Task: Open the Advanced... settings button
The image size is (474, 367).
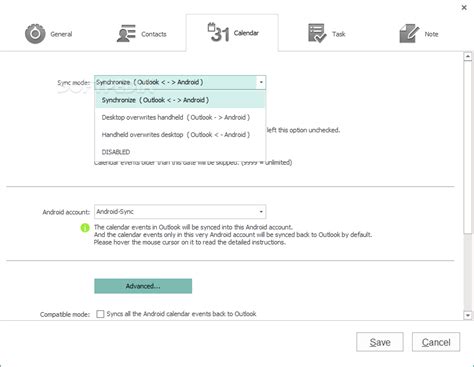Action: point(143,286)
